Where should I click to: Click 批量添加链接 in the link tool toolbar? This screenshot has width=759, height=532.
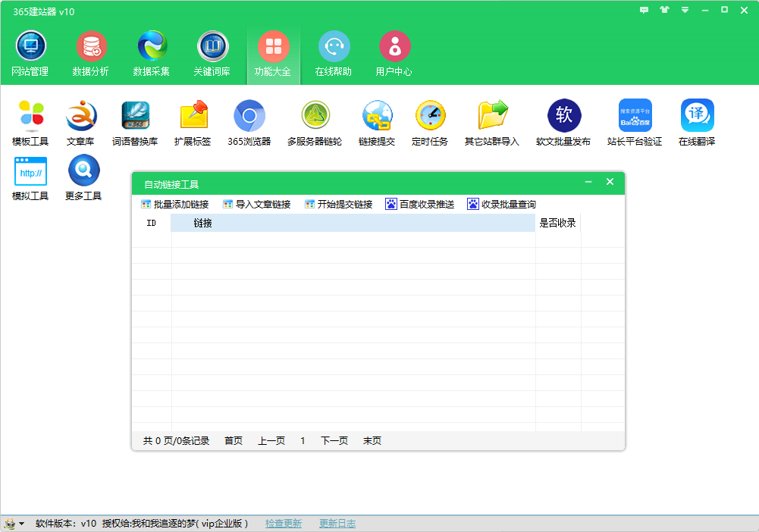pos(174,204)
